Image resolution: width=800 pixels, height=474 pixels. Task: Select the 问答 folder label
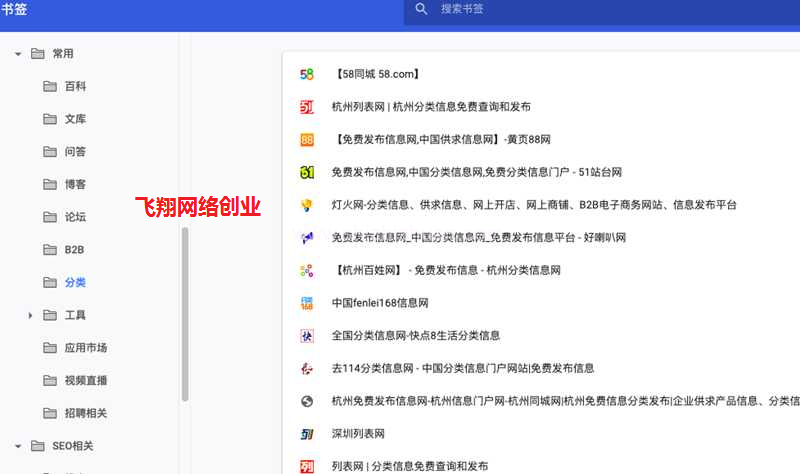click(75, 152)
